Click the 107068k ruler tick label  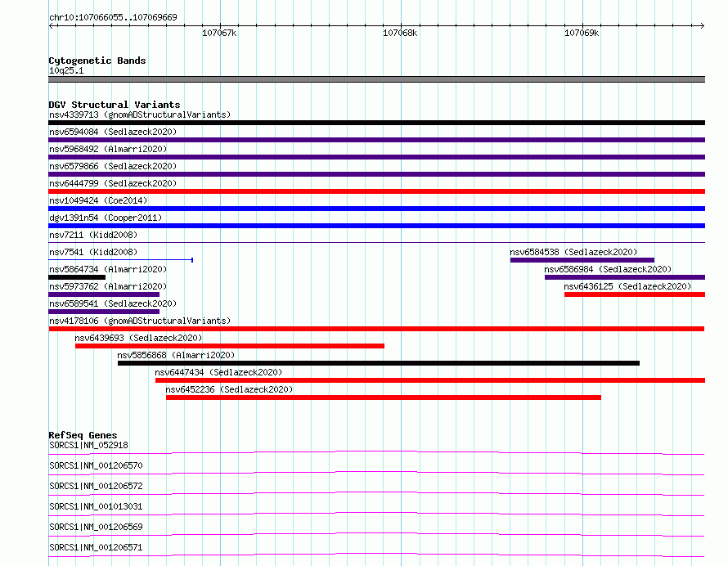coord(400,33)
